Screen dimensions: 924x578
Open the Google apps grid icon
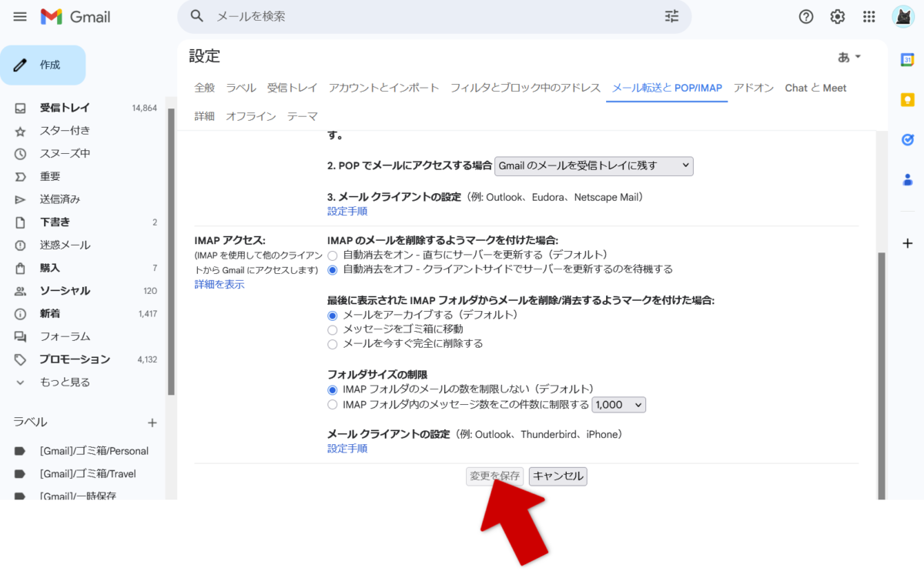pyautogui.click(x=869, y=17)
